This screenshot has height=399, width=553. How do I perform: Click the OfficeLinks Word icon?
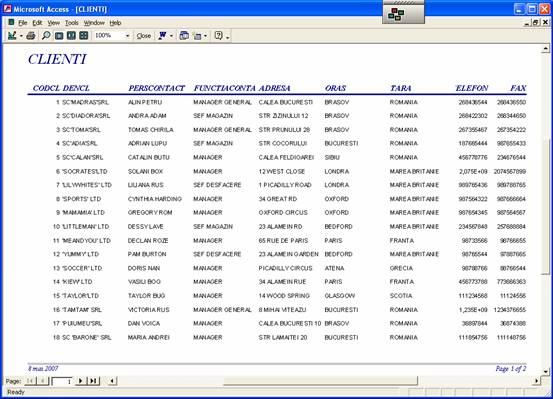(163, 36)
